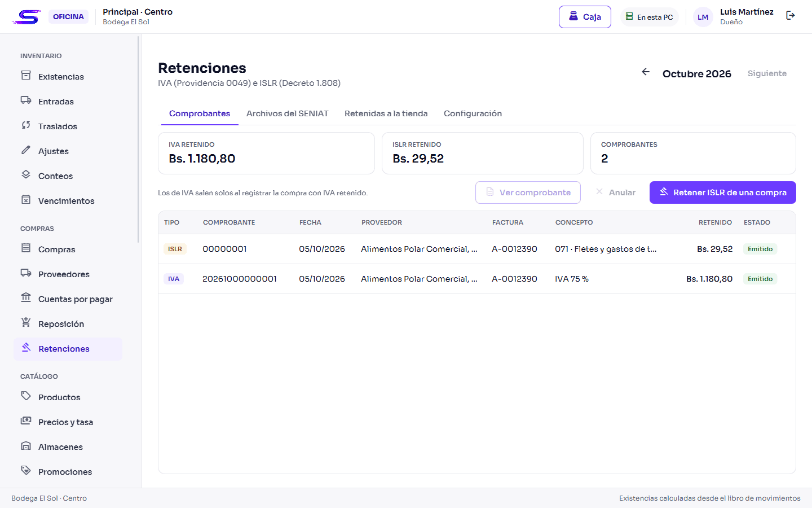Image resolution: width=812 pixels, height=508 pixels.
Task: Click the 'IVA 75 %' concept cell
Action: pyautogui.click(x=572, y=279)
